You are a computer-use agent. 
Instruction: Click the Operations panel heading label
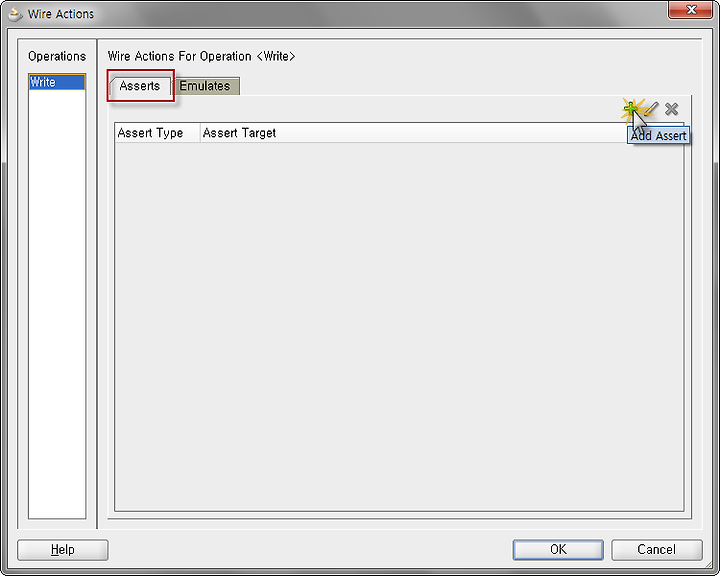pos(57,56)
